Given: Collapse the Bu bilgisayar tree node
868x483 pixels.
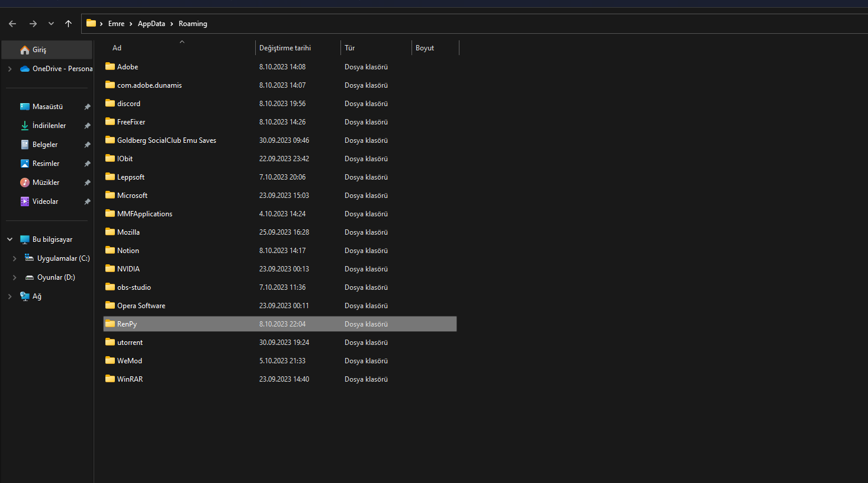Looking at the screenshot, I should (9, 239).
